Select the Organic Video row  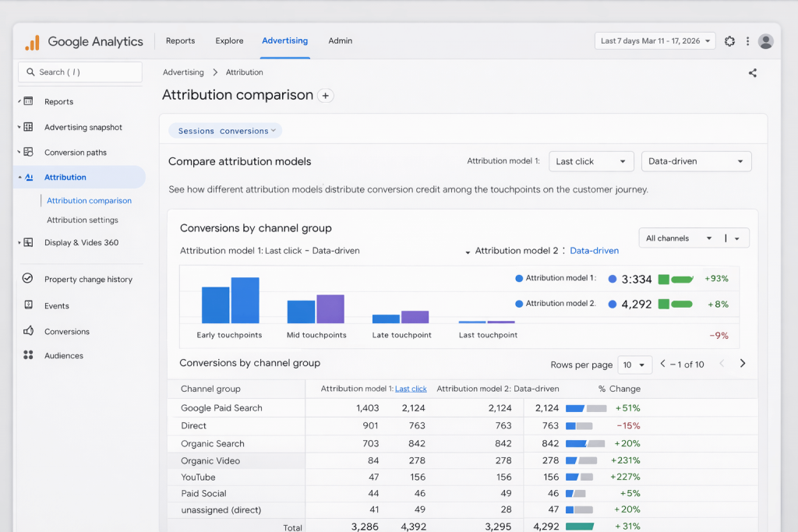click(x=462, y=461)
